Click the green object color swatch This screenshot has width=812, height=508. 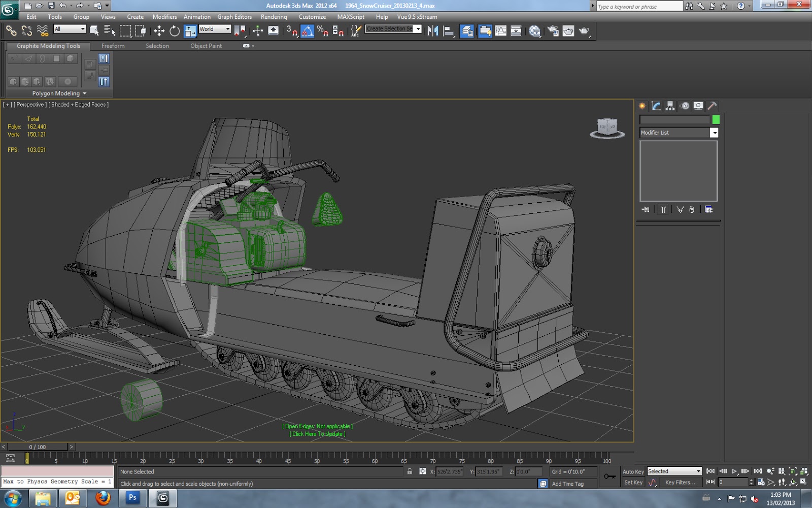[716, 119]
